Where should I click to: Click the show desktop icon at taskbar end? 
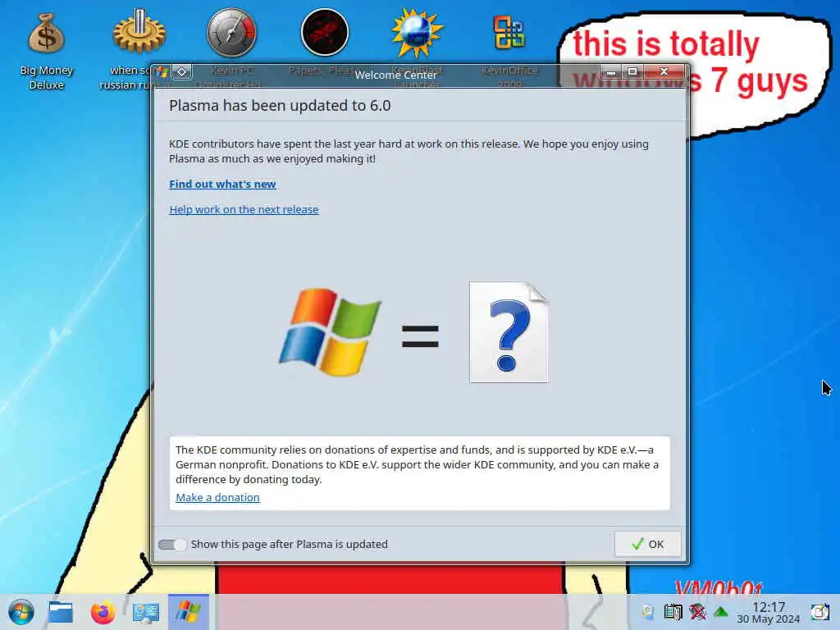point(819,612)
